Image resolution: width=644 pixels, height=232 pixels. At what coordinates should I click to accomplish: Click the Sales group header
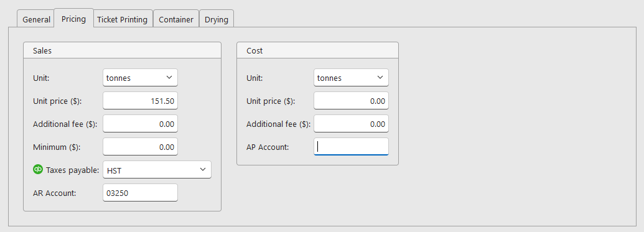(122, 50)
